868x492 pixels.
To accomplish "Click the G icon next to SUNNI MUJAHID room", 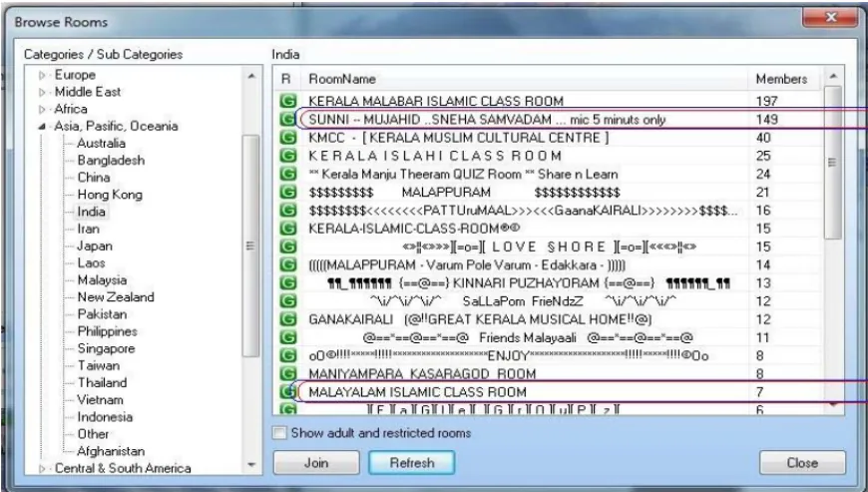I will click(287, 119).
